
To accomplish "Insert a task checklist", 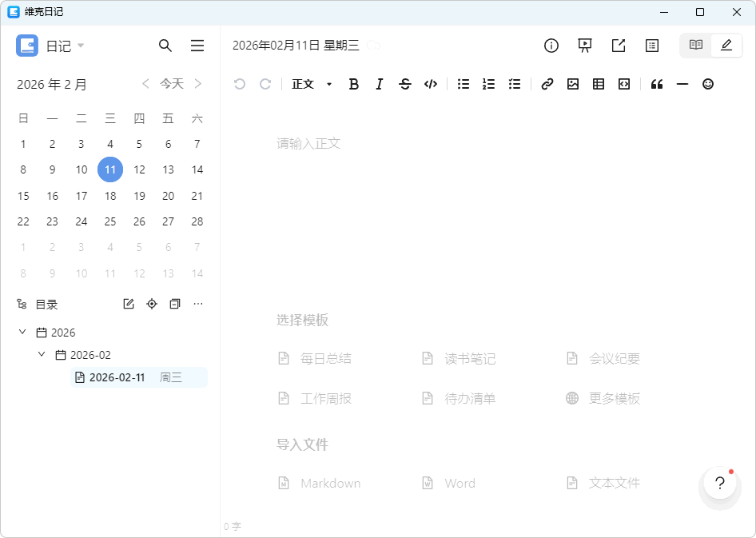I will click(x=515, y=84).
